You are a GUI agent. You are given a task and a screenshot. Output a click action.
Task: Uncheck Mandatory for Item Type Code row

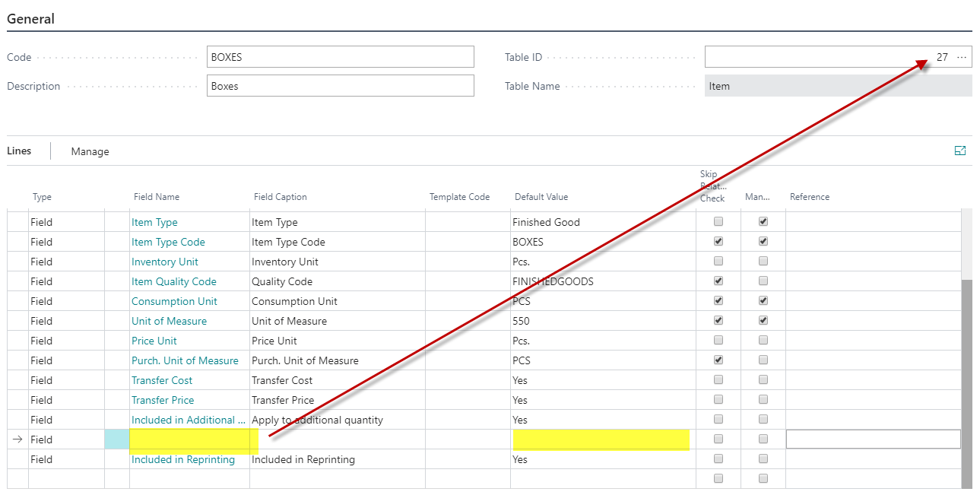click(x=763, y=242)
